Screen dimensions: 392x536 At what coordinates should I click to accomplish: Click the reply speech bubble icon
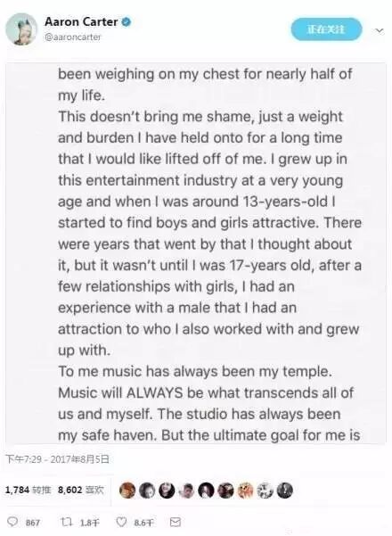coord(13,522)
